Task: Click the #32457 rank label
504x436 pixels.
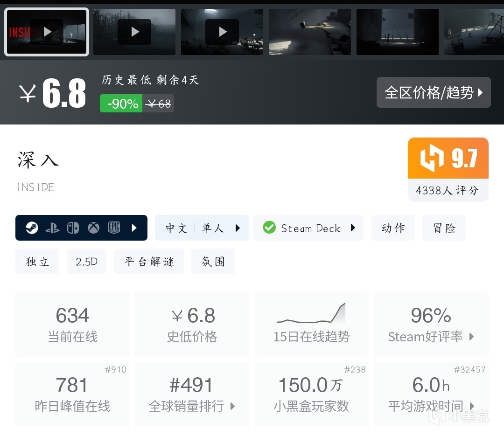Action: tap(469, 369)
